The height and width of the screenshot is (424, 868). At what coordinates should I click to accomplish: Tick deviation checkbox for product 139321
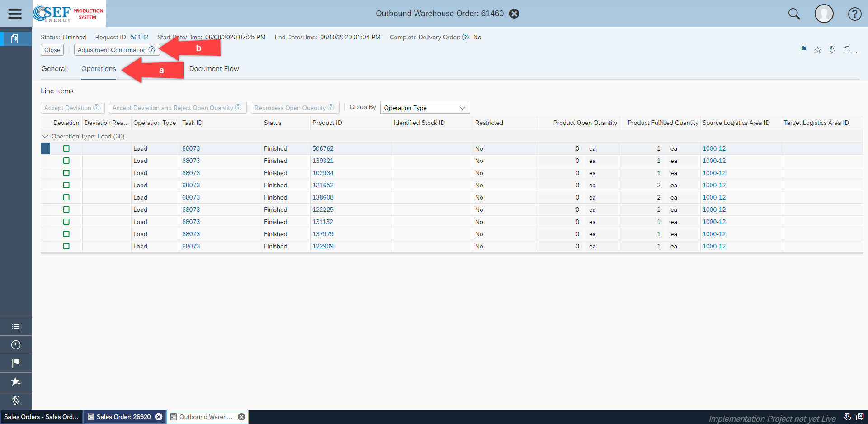(66, 161)
